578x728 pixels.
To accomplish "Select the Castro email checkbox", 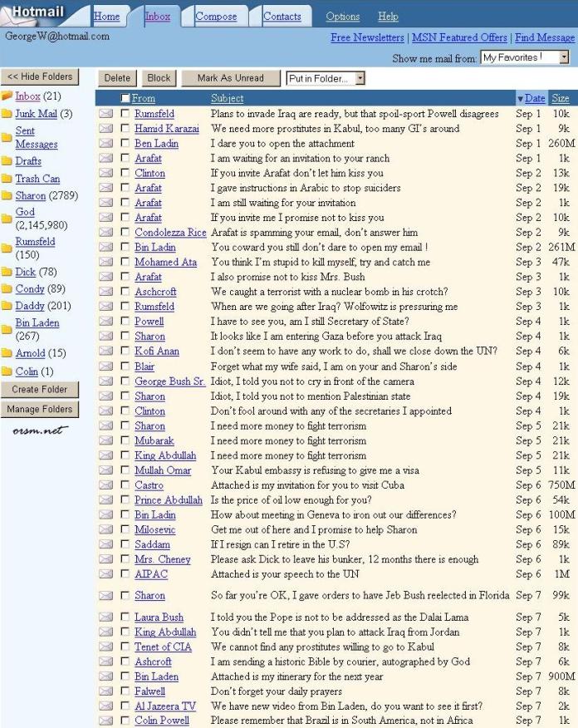I will point(125,485).
